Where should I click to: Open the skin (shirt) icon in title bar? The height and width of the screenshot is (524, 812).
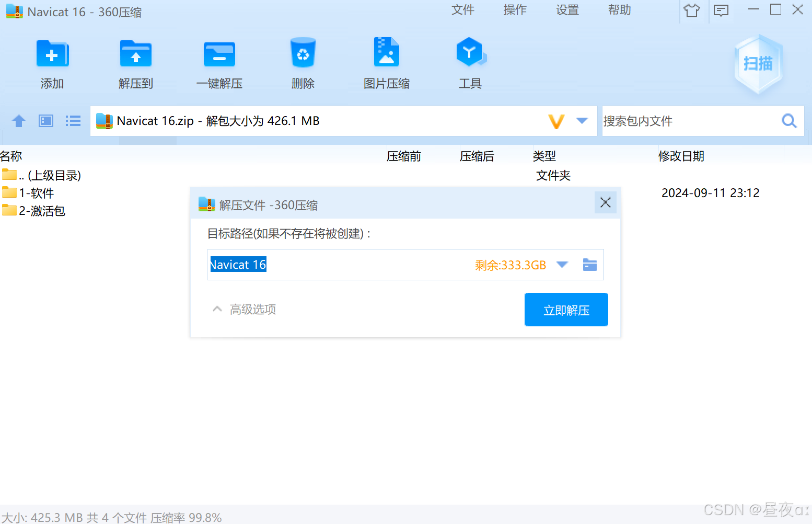[x=692, y=10]
